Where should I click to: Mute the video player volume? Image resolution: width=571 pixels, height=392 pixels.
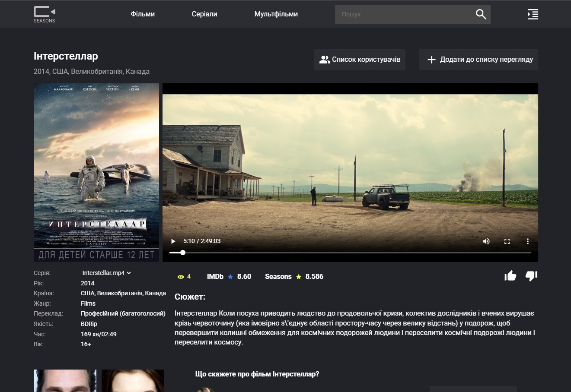[486, 241]
